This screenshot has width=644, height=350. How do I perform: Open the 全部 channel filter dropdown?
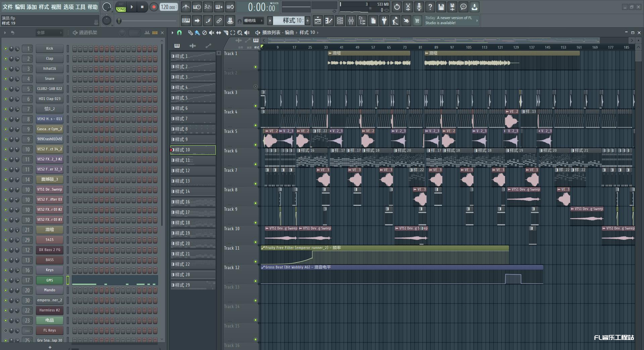tap(49, 33)
